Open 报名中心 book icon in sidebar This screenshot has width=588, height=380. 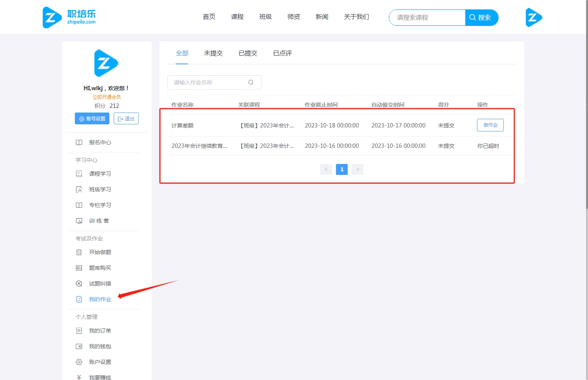[x=79, y=142]
